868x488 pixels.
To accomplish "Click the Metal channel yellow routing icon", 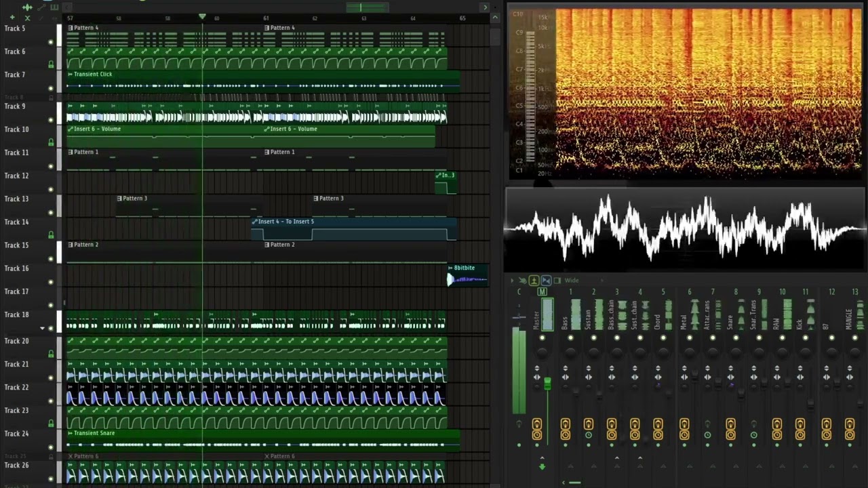I will coord(684,424).
